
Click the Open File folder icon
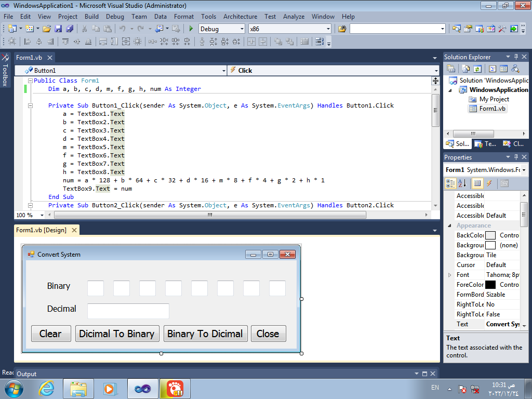click(x=47, y=29)
